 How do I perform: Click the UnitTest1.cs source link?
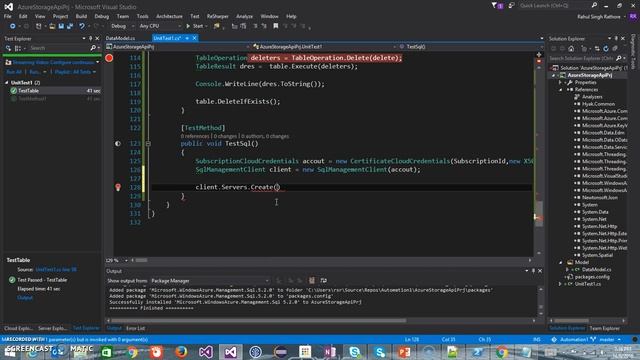56,269
